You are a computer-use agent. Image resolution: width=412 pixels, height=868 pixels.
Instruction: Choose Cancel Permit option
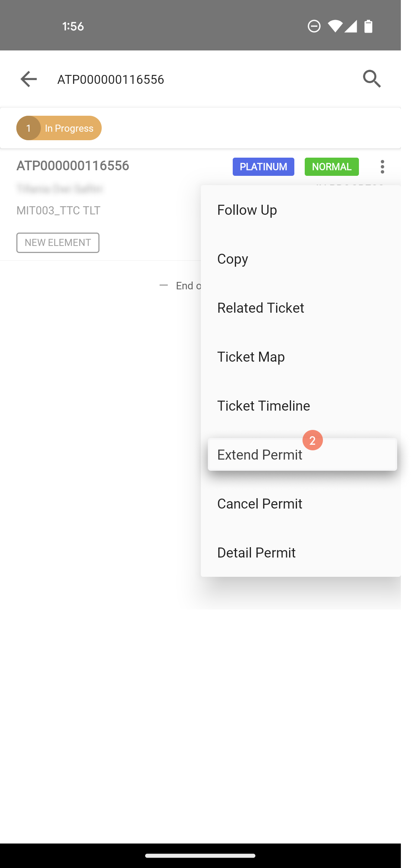tap(301, 504)
